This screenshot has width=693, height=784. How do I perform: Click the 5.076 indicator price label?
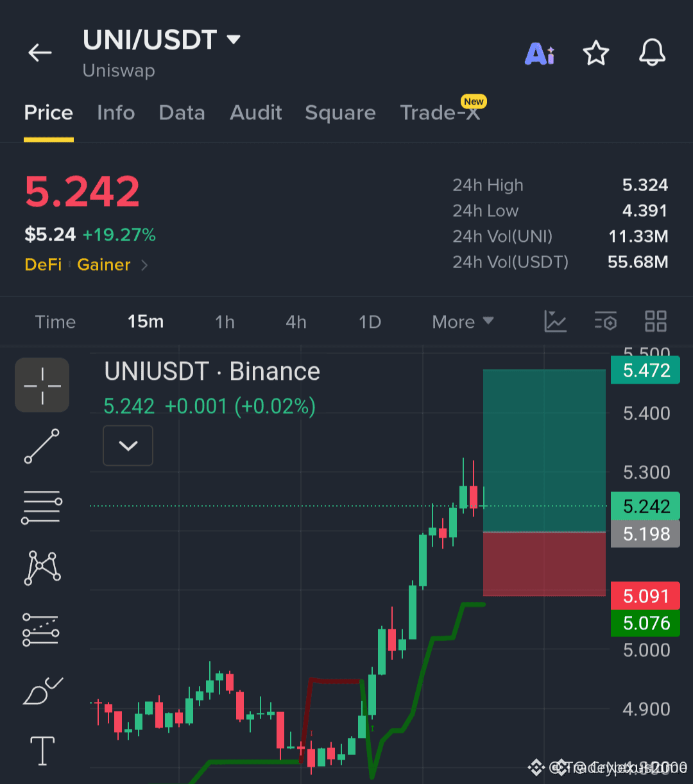coord(646,623)
